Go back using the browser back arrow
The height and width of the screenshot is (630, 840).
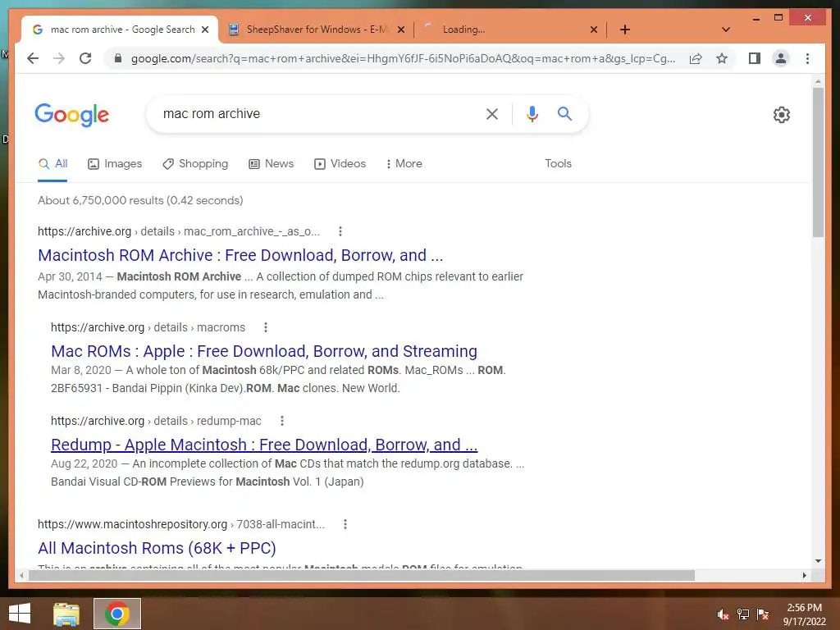pos(33,58)
